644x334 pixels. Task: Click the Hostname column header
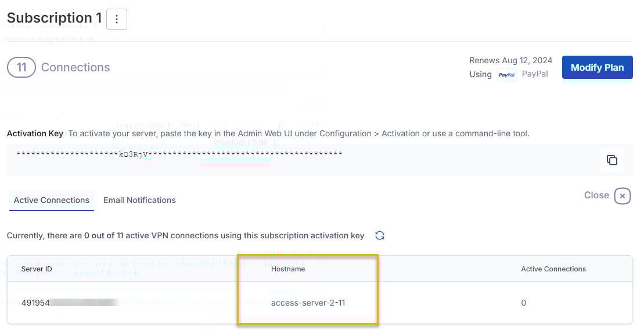click(288, 268)
